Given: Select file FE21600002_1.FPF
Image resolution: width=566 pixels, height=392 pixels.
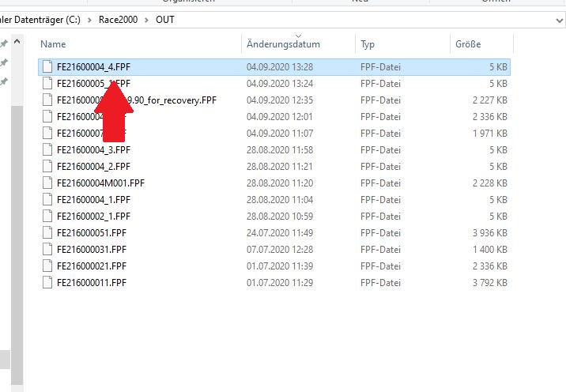Looking at the screenshot, I should 274,217.
